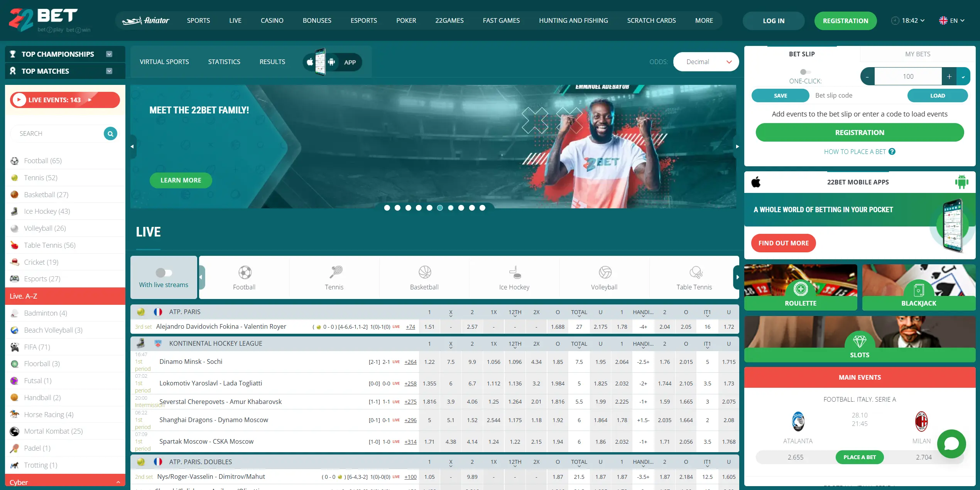This screenshot has width=980, height=490.
Task: Click the Android icon in the mobile apps panel
Action: point(961,182)
